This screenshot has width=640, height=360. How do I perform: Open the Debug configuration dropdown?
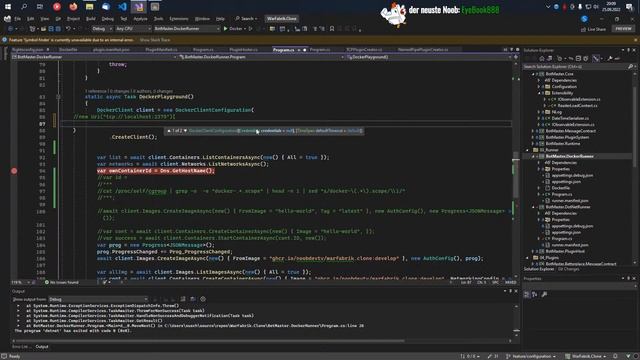pos(102,29)
